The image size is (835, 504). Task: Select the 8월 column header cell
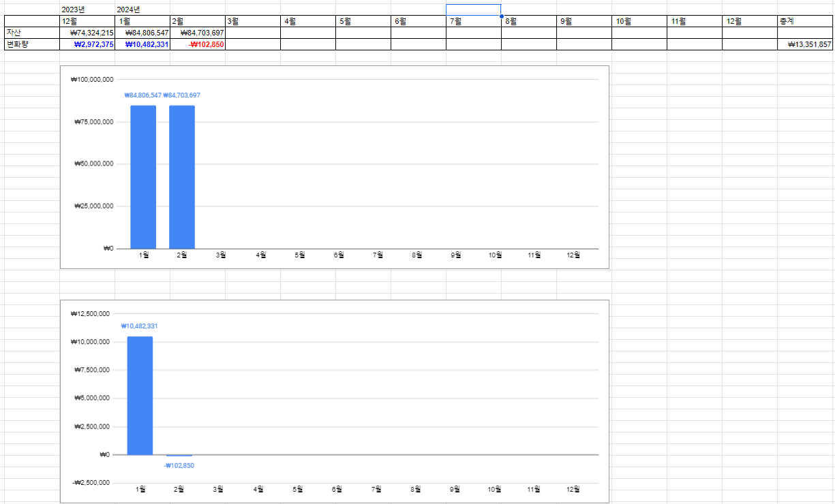point(529,21)
